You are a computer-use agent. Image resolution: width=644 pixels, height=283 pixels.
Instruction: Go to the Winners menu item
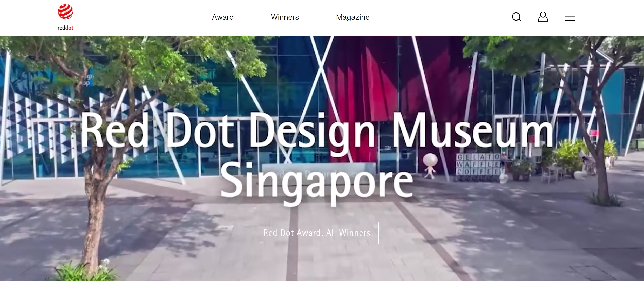point(285,17)
